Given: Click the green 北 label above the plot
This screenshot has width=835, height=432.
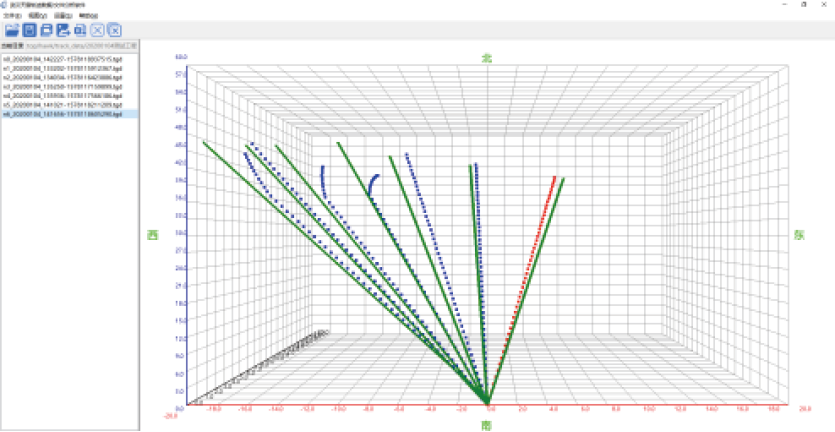Looking at the screenshot, I should 487,59.
